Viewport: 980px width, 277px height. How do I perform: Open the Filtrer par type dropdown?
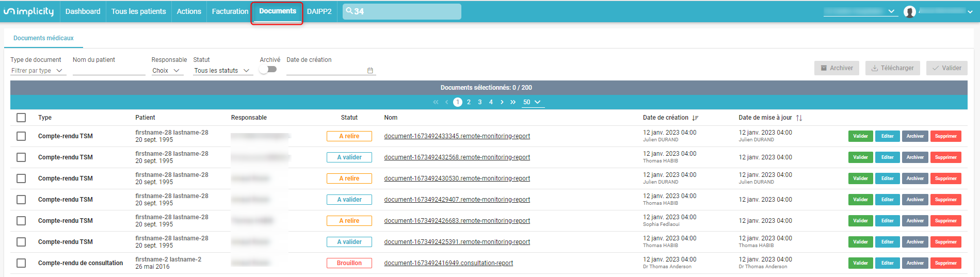click(38, 71)
